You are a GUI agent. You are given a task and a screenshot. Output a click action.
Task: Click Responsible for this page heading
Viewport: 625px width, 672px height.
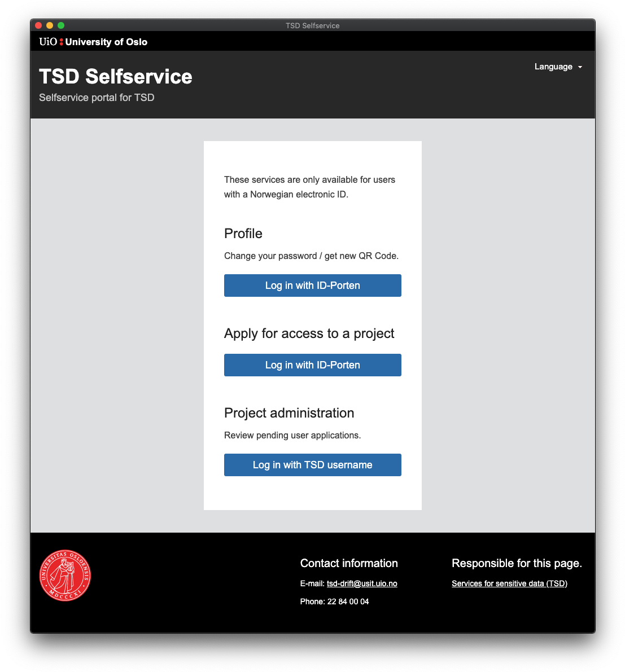pyautogui.click(x=517, y=563)
